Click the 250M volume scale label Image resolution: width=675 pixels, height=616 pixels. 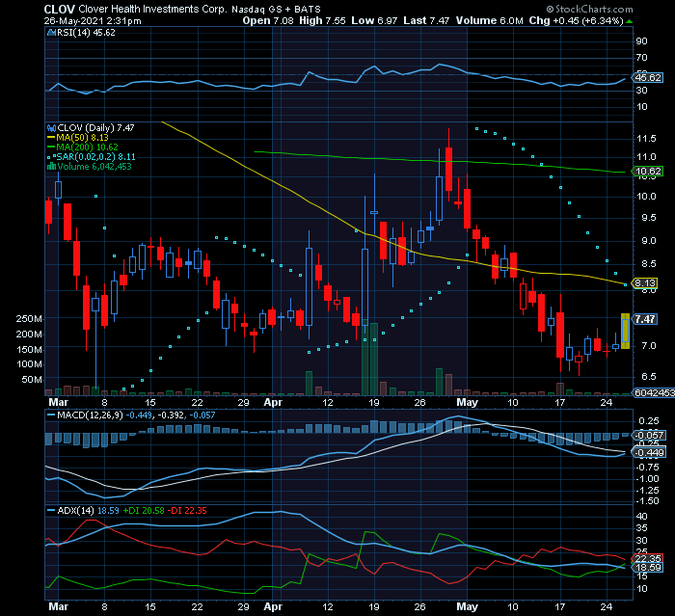[29, 319]
